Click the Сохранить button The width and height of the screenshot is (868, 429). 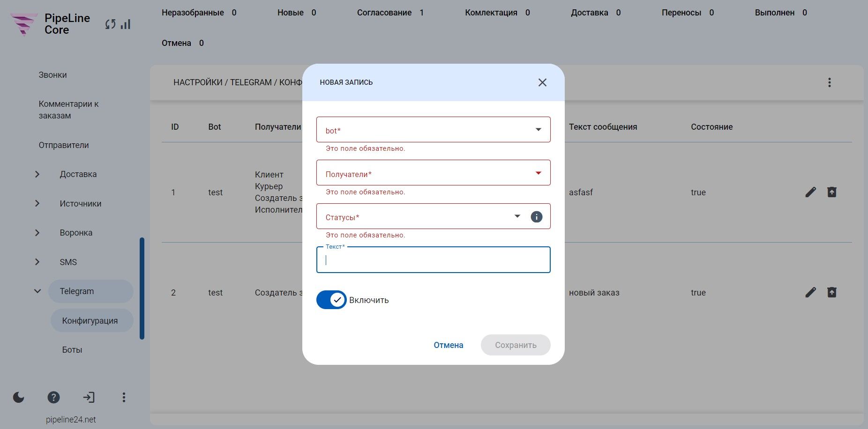(x=516, y=345)
